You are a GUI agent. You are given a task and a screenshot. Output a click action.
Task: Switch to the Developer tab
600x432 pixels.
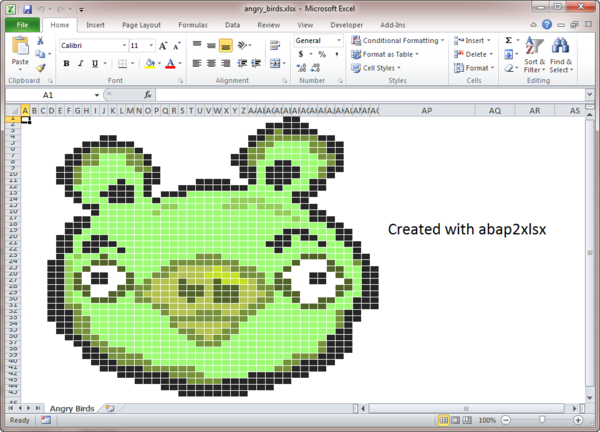[x=346, y=25]
